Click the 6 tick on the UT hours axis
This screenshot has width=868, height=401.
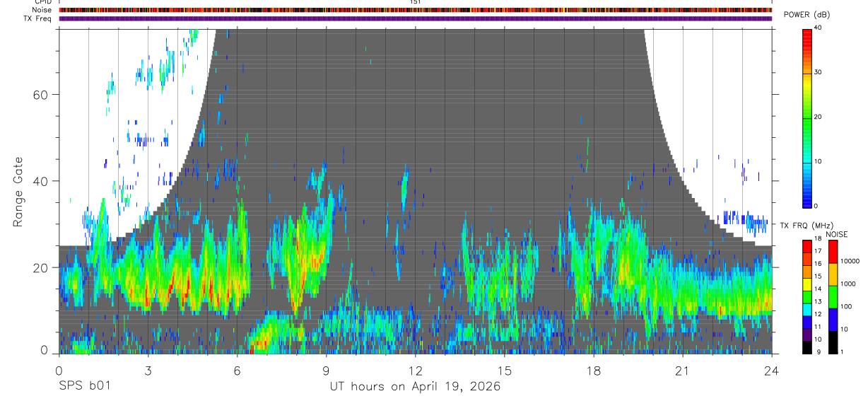pyautogui.click(x=237, y=370)
